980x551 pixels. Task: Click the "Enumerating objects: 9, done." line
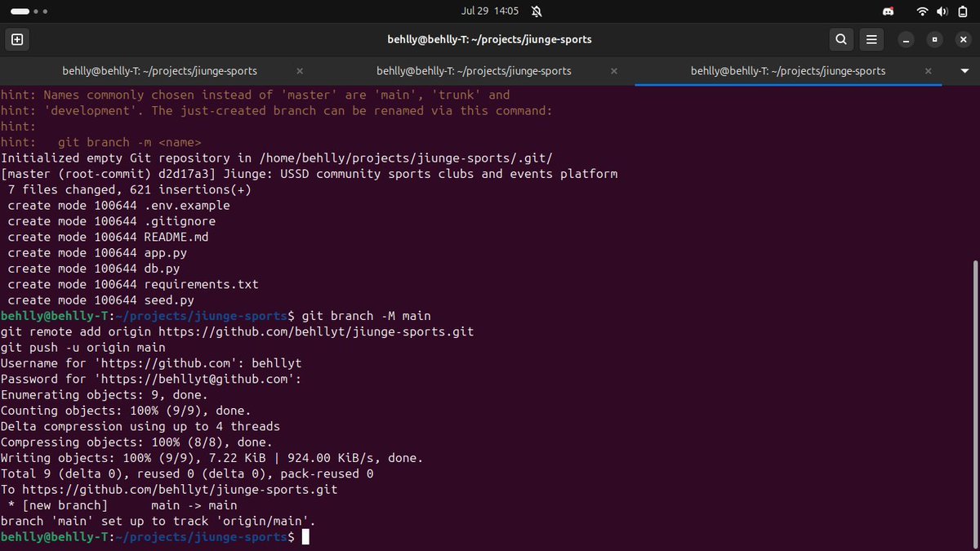104,395
